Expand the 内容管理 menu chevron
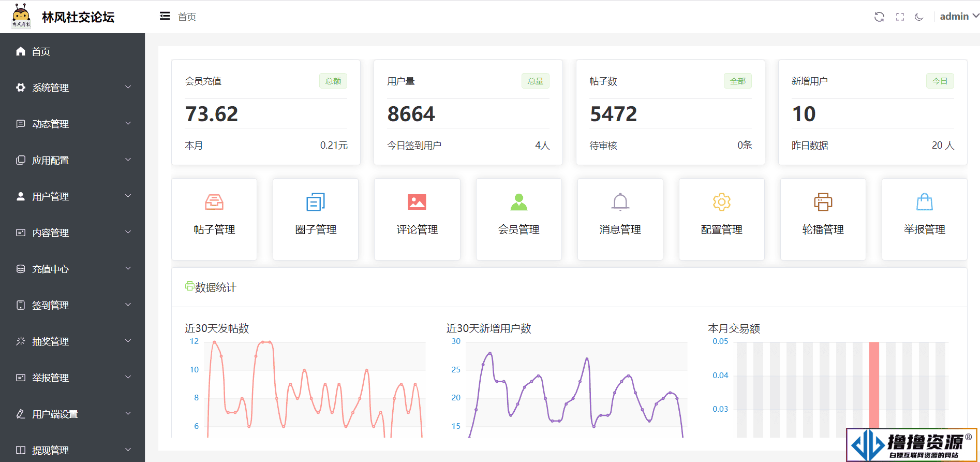 coord(128,232)
